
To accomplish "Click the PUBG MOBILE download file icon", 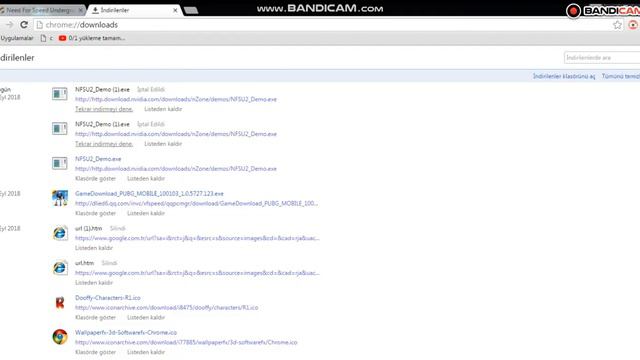I will coord(60,198).
